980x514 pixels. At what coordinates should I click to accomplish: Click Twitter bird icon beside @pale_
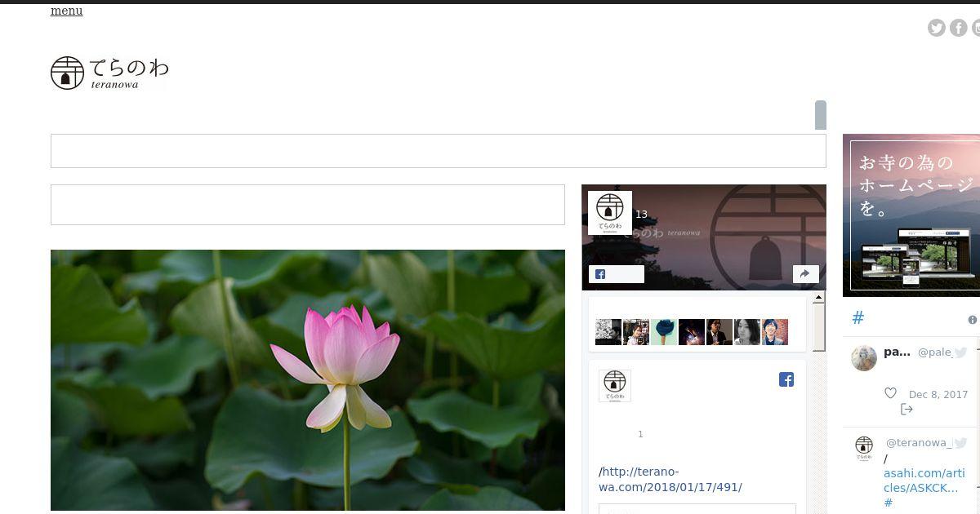point(961,352)
